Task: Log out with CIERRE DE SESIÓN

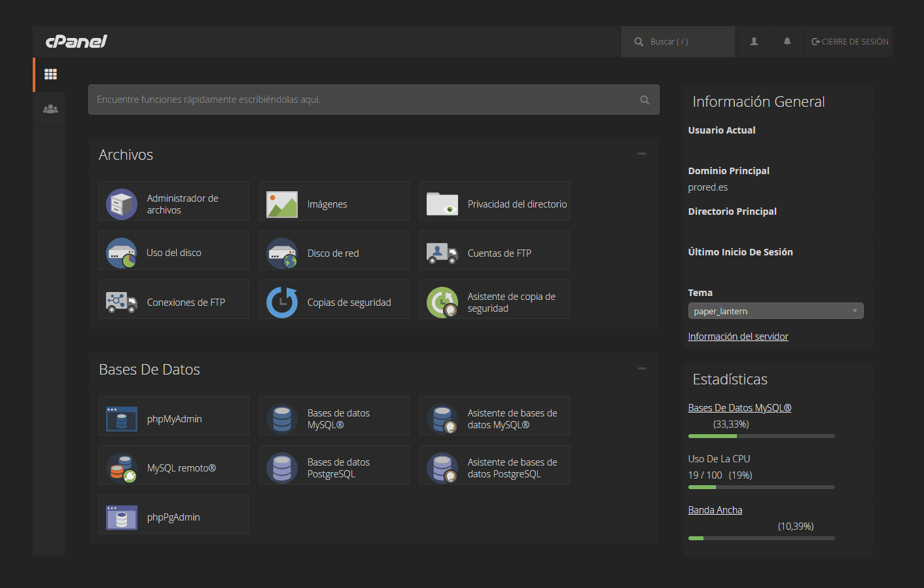Action: point(849,41)
